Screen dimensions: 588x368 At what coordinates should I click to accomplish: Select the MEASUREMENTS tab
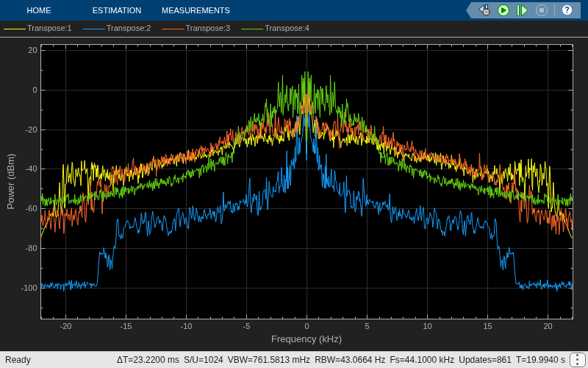click(196, 10)
